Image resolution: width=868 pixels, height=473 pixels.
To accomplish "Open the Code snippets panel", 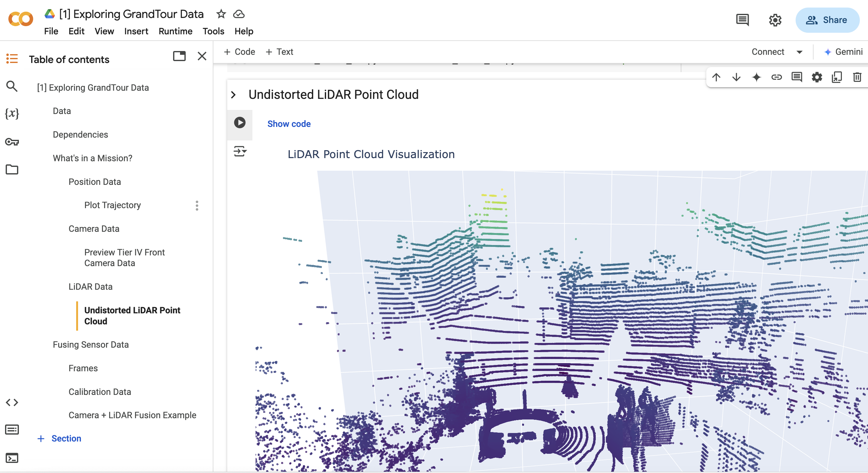I will click(12, 402).
